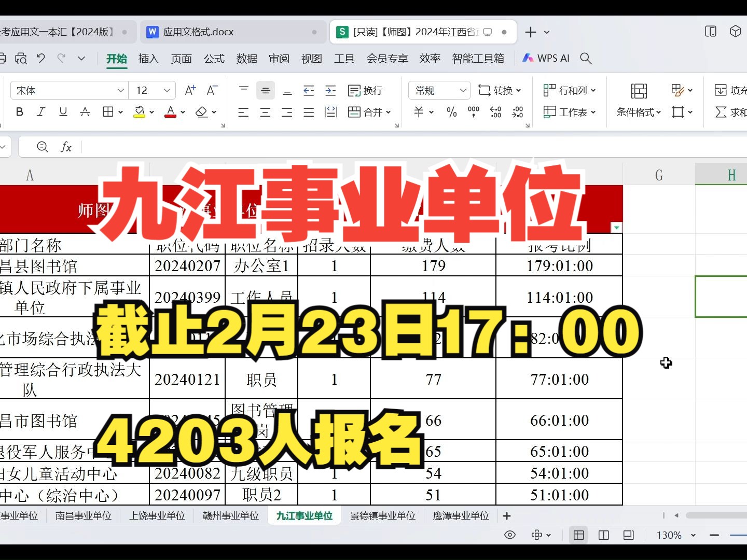Click the search magnifier icon

pos(586,58)
